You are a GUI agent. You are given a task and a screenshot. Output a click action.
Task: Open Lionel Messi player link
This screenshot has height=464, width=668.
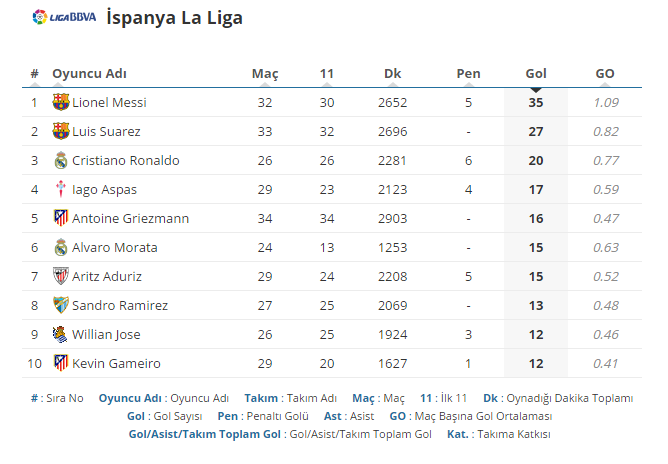click(109, 102)
